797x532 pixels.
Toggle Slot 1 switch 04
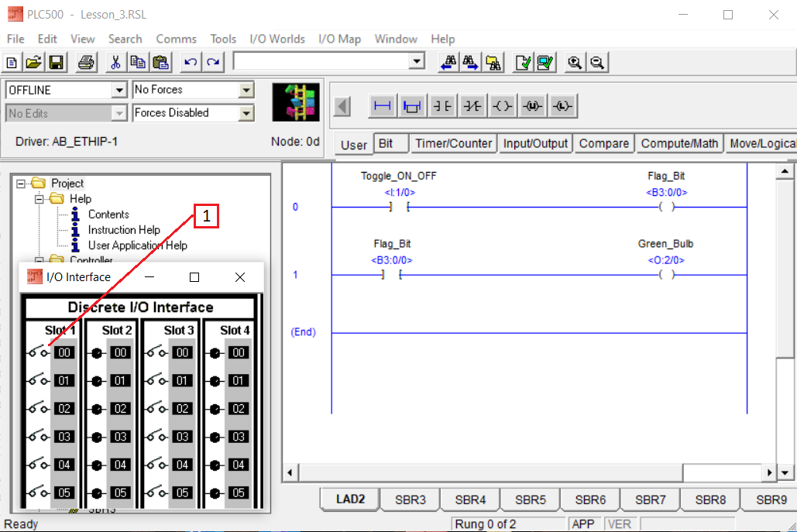coord(39,463)
